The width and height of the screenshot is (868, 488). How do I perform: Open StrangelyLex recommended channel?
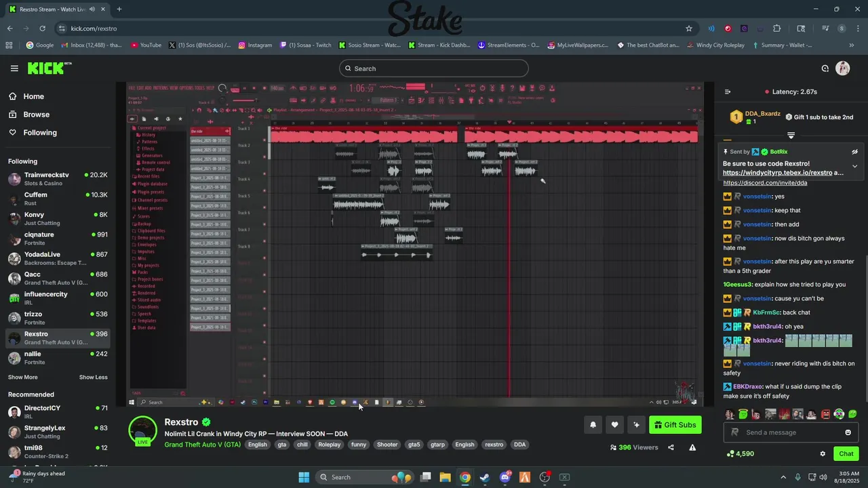coord(58,432)
